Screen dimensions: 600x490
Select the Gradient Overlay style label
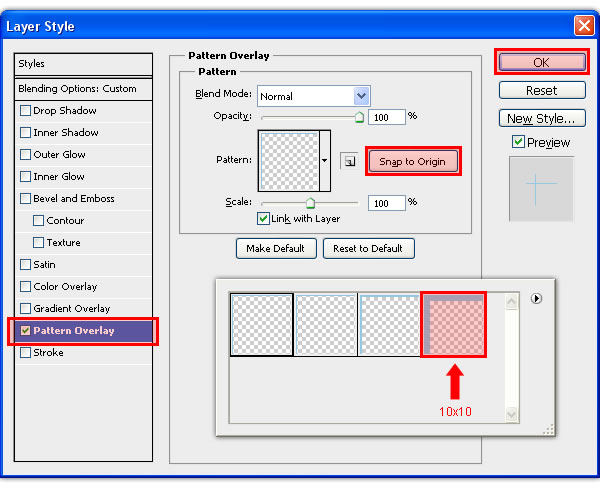pos(72,308)
